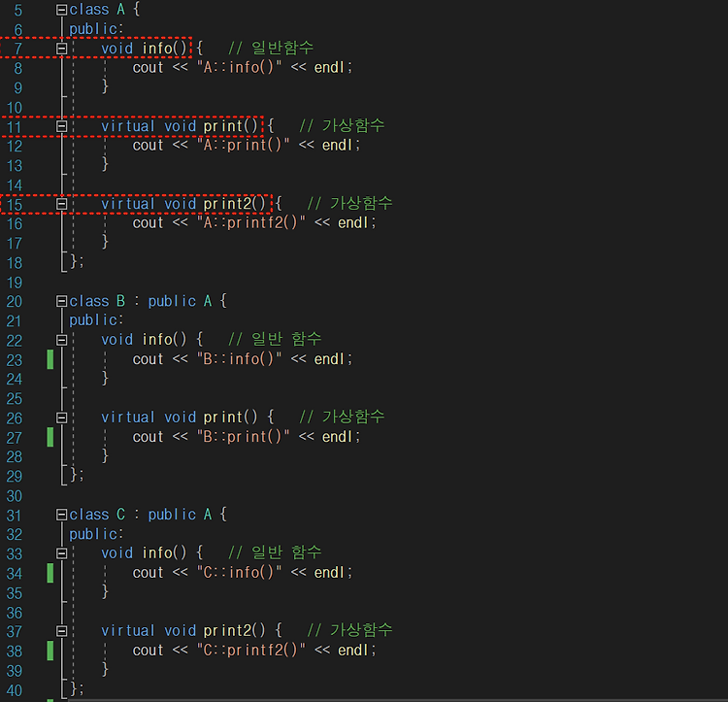Click the "A::print()" string literal

244,145
